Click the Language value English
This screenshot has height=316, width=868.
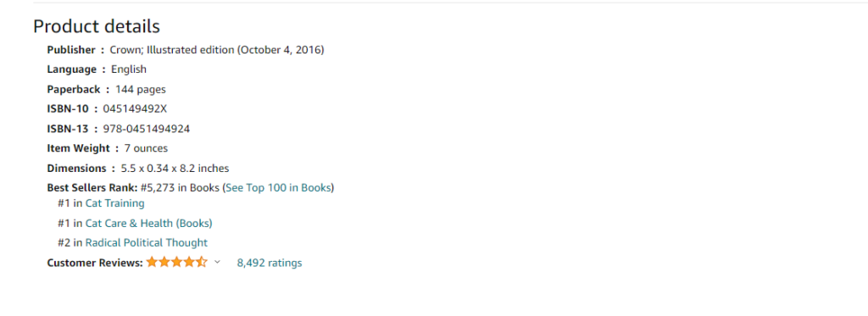[129, 69]
